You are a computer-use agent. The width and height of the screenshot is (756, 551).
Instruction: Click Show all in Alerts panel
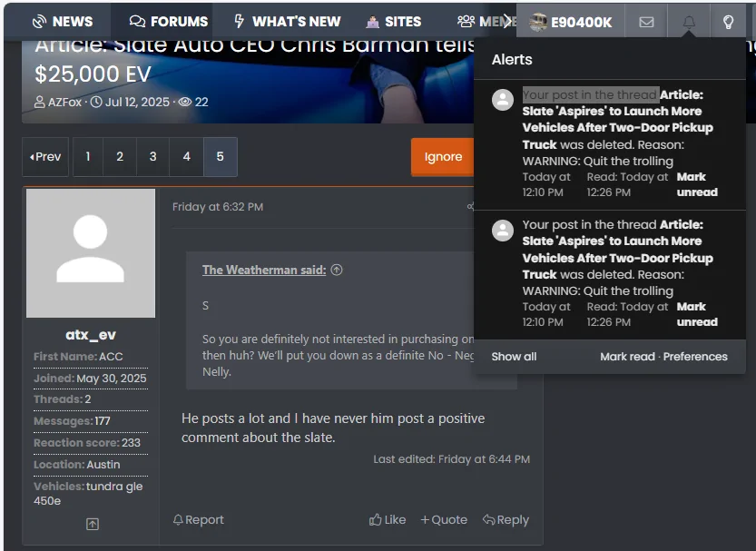point(514,357)
